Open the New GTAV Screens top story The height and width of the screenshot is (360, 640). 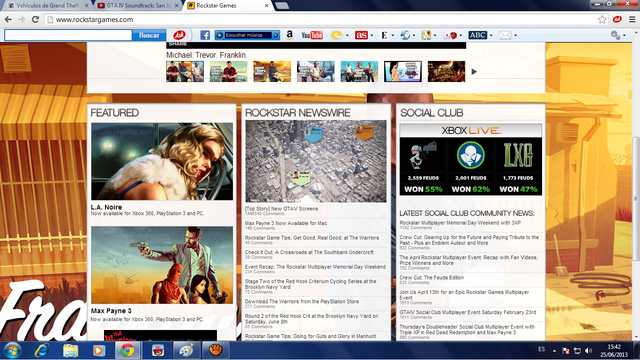(281, 209)
